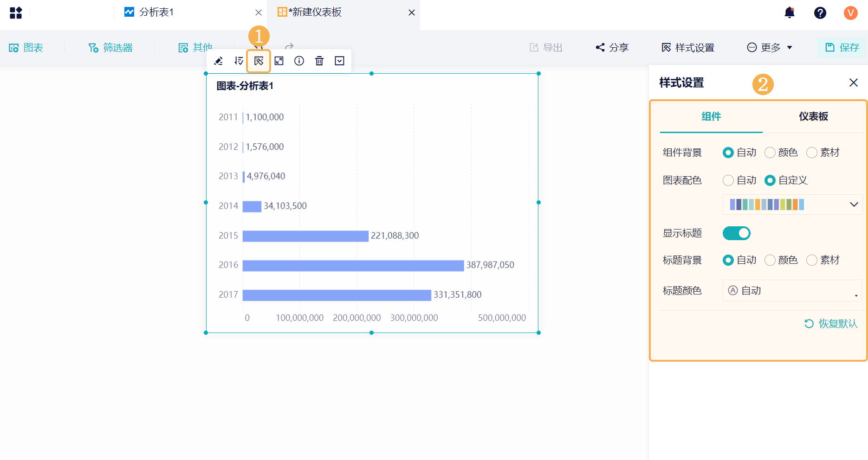This screenshot has height=460, width=868.
Task: Switch to the 仪表板 tab
Action: pyautogui.click(x=813, y=116)
